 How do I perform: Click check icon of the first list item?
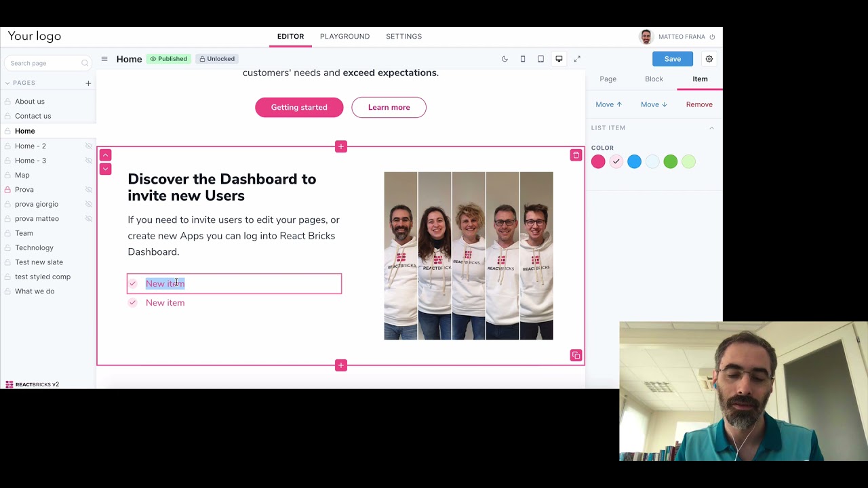(x=133, y=283)
